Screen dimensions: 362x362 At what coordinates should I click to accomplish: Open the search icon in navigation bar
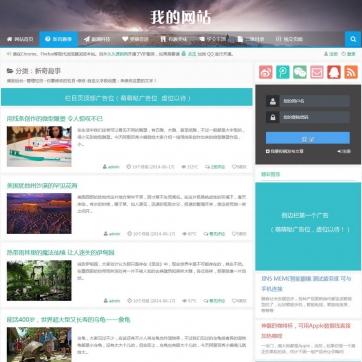(x=353, y=39)
